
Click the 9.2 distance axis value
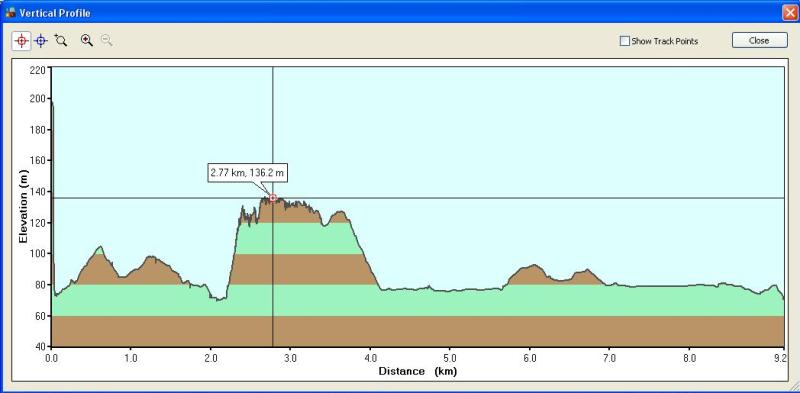point(779,358)
